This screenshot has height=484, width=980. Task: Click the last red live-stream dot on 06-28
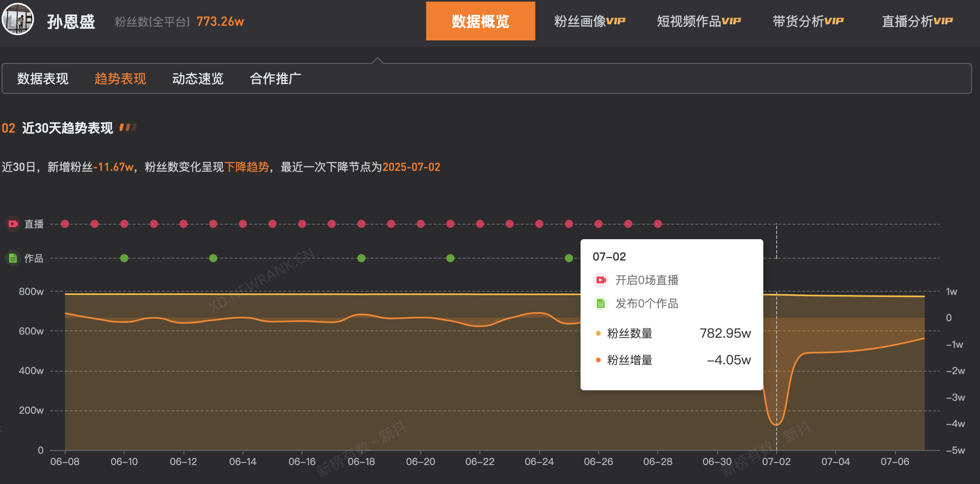pyautogui.click(x=658, y=224)
